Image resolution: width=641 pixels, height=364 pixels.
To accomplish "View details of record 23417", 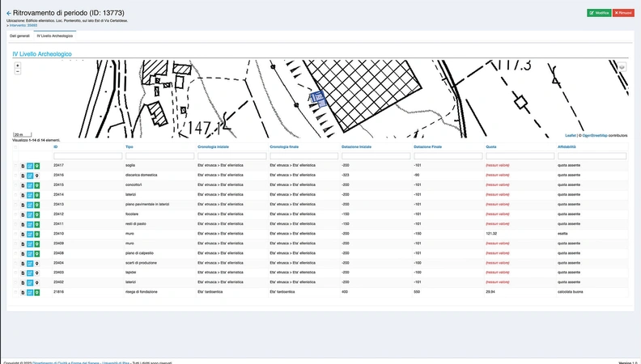I will point(23,166).
